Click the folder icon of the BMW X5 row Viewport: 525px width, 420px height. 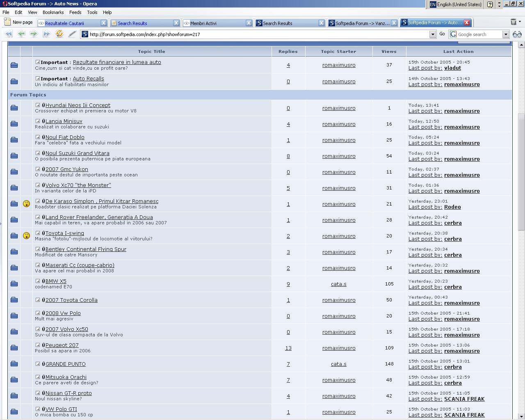point(14,284)
